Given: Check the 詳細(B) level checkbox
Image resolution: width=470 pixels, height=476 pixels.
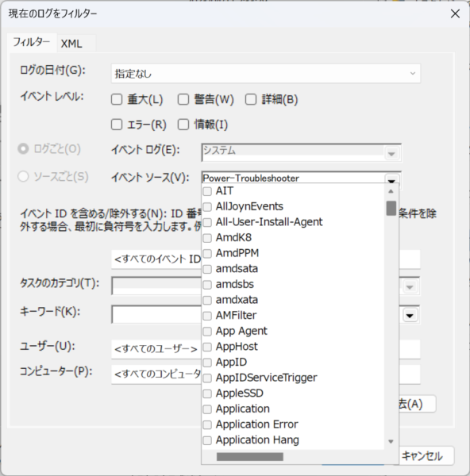Looking at the screenshot, I should 251,99.
